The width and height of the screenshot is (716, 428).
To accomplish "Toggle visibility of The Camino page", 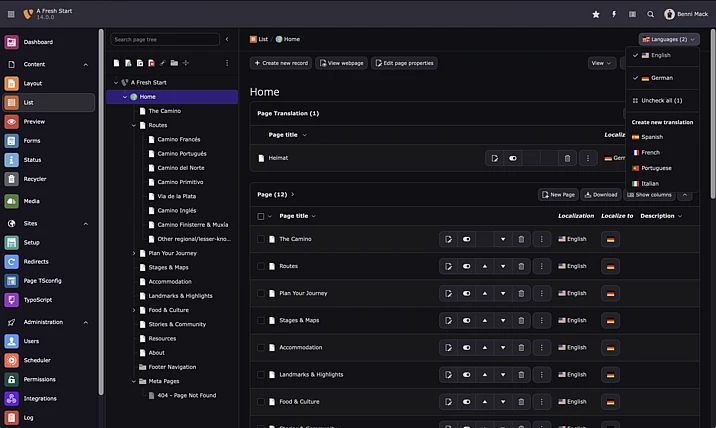I will 467,239.
